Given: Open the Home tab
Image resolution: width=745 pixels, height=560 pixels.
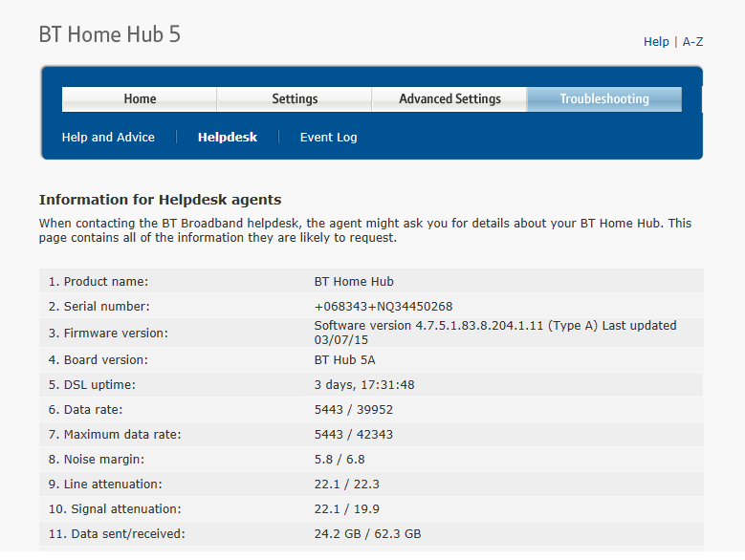Looking at the screenshot, I should point(140,99).
